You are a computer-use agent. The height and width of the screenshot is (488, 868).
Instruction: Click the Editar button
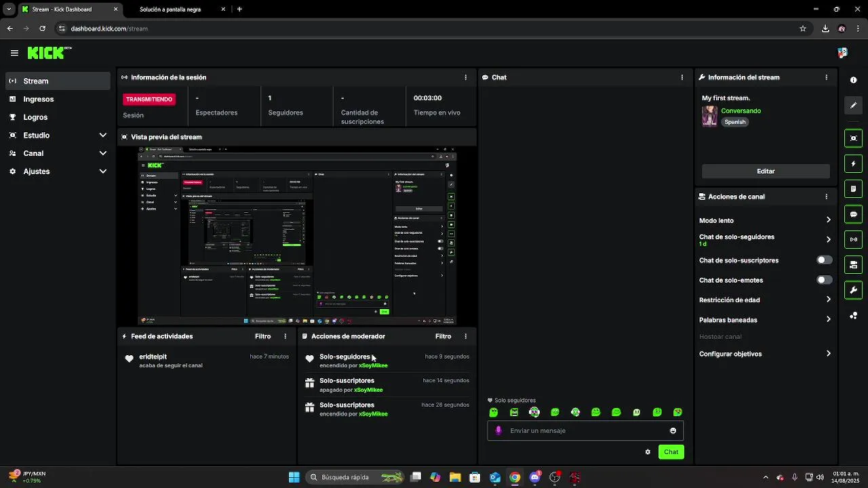point(766,171)
